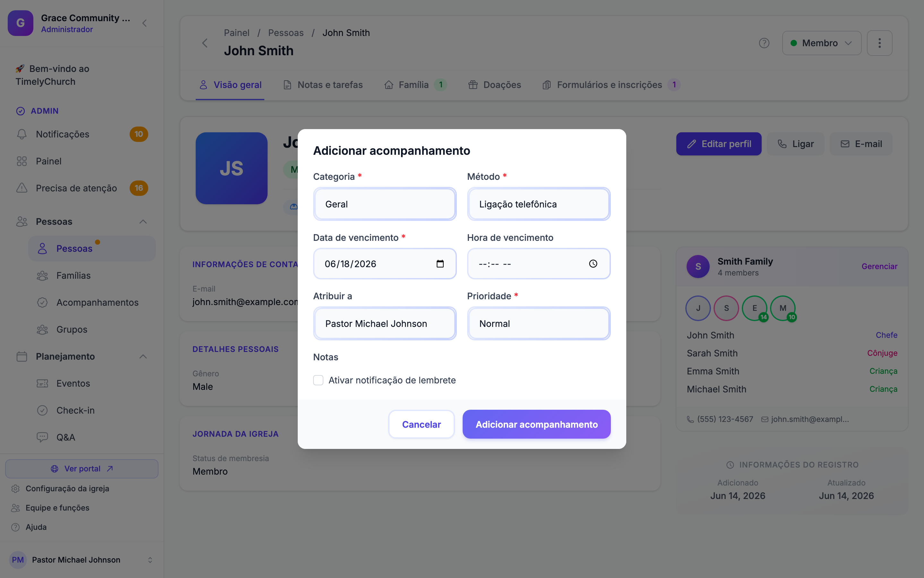The height and width of the screenshot is (578, 924).
Task: Click the (555) 123-4567 phone number
Action: click(725, 419)
